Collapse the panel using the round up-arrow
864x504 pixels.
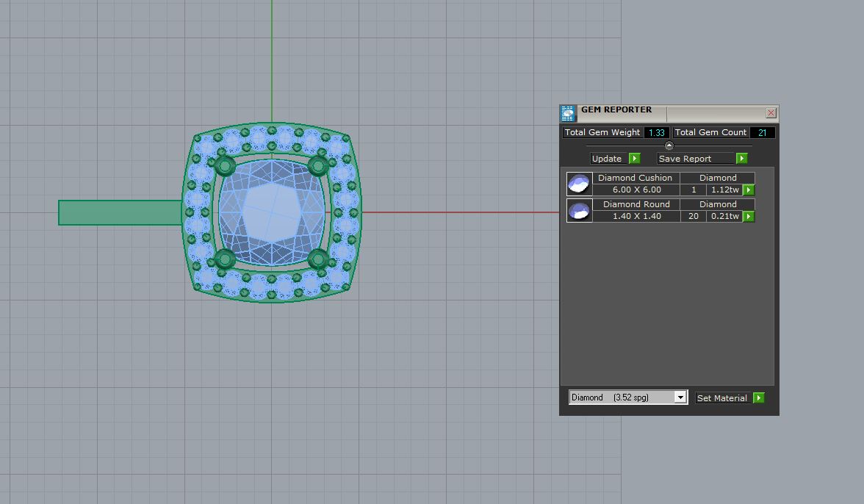(669, 145)
